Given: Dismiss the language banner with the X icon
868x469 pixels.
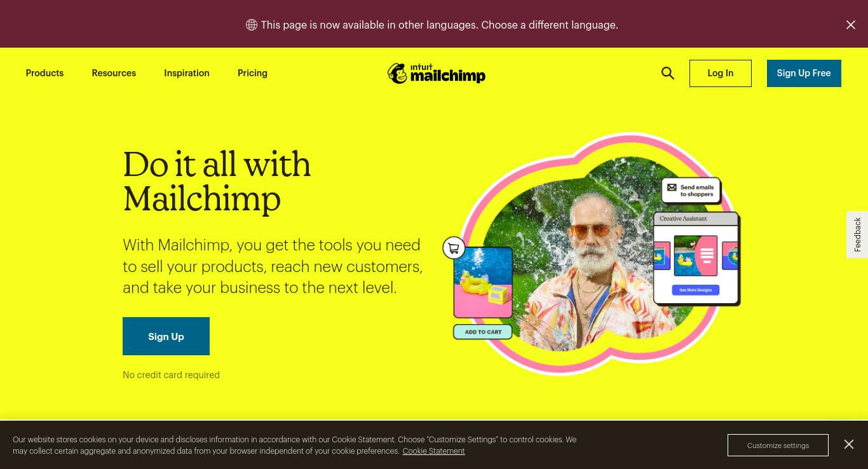Looking at the screenshot, I should tap(851, 25).
